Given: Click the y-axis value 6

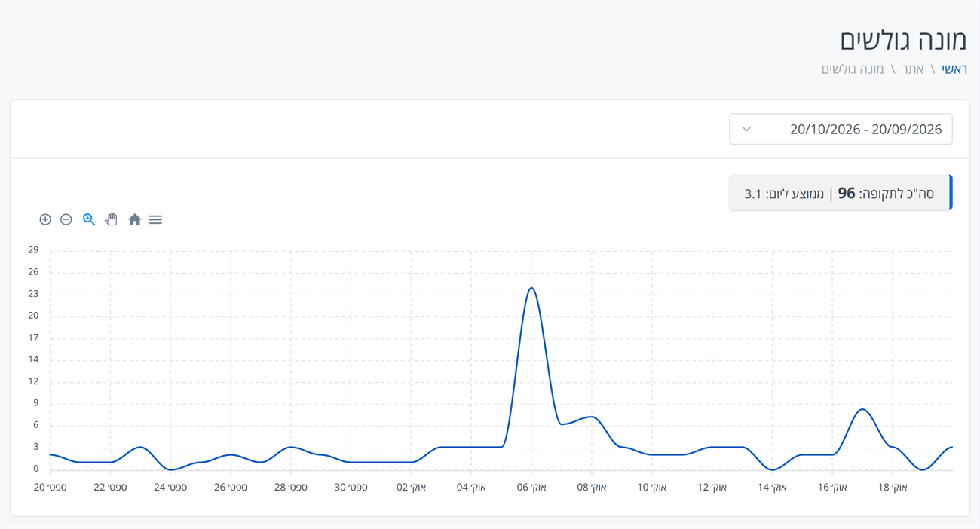Looking at the screenshot, I should tap(35, 425).
